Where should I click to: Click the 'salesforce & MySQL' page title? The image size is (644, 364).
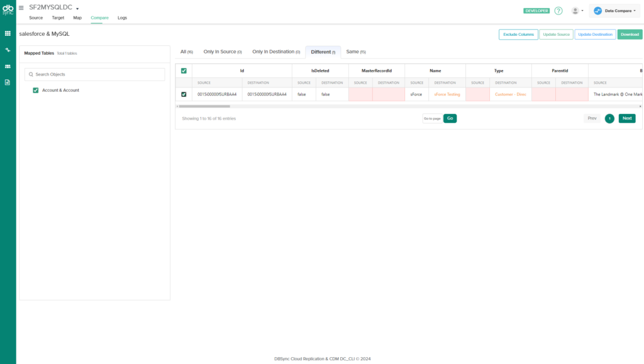click(x=45, y=34)
